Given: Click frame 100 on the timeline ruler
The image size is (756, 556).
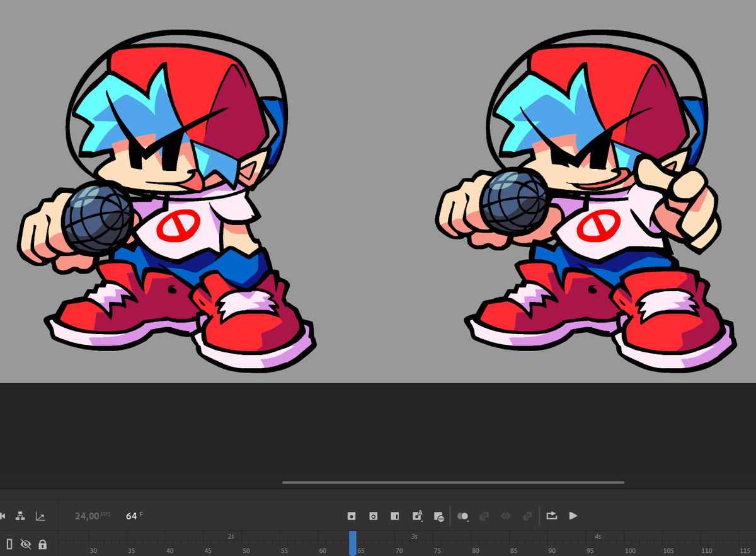Looking at the screenshot, I should point(629,550).
